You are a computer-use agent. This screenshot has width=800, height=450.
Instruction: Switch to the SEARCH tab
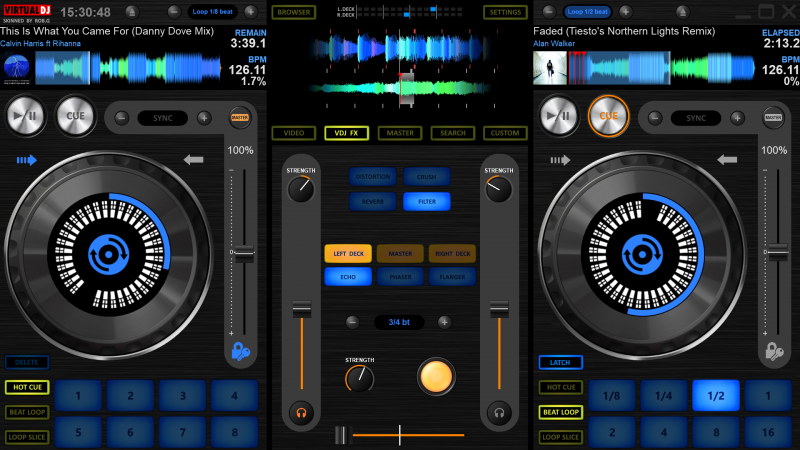click(453, 133)
